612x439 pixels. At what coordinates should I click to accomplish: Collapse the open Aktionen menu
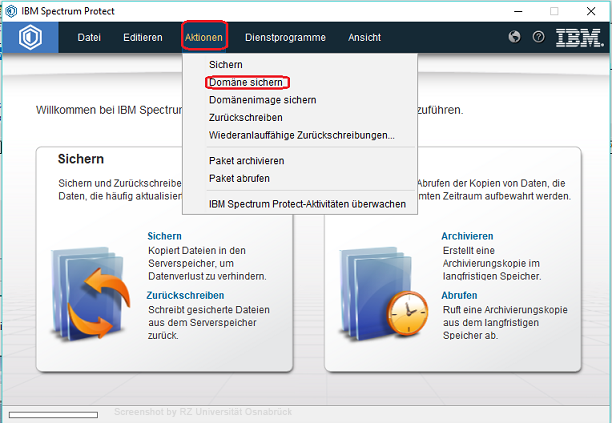204,38
